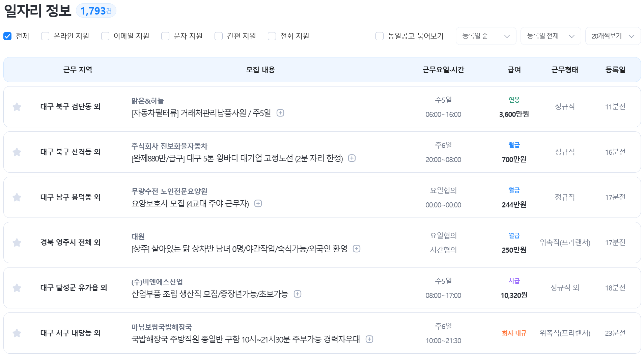
Task: Open company link 마님보쌈국밥해장국
Action: click(162, 327)
